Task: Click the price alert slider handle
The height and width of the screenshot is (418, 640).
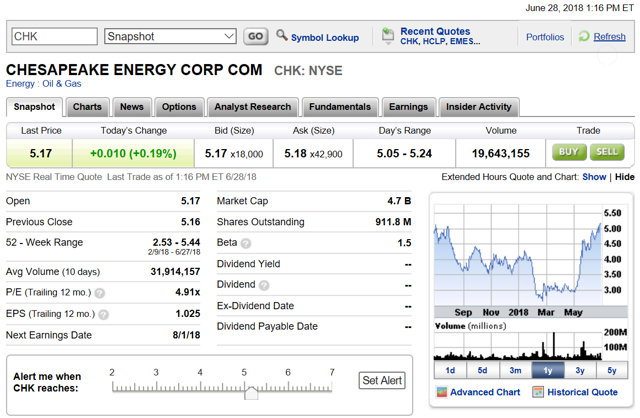Action: point(251,393)
